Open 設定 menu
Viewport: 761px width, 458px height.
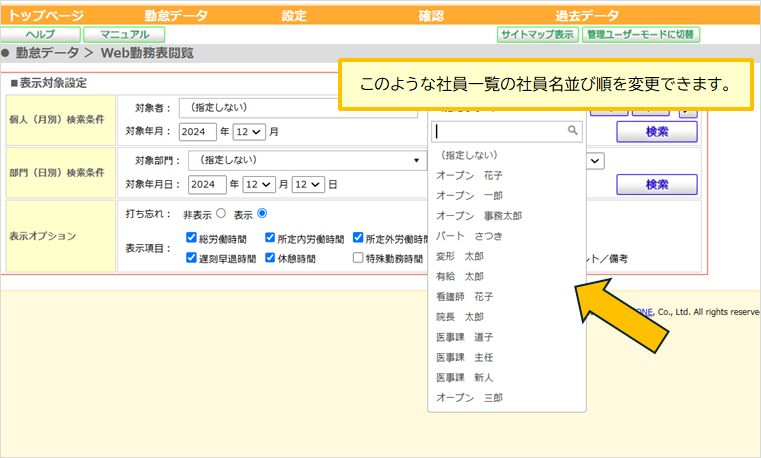[x=294, y=16]
